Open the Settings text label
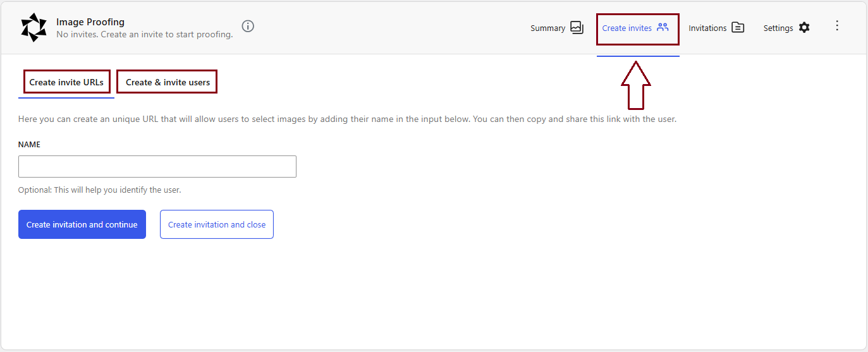868x352 pixels. [x=778, y=28]
